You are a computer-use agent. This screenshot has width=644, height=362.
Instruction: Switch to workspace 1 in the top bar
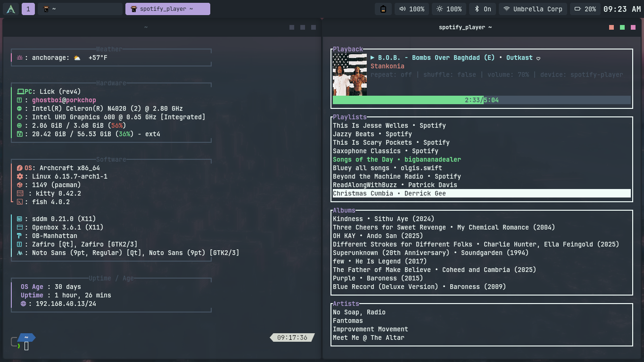28,9
